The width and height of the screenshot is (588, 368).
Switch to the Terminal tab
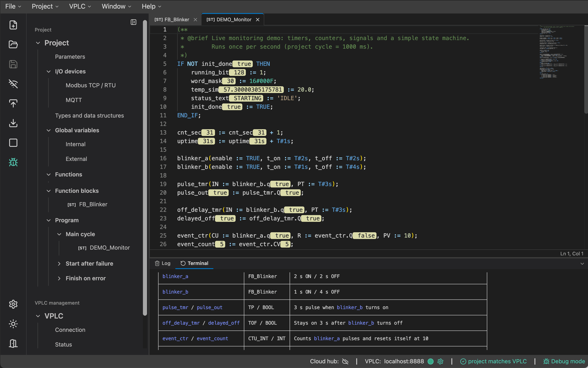tap(194, 263)
